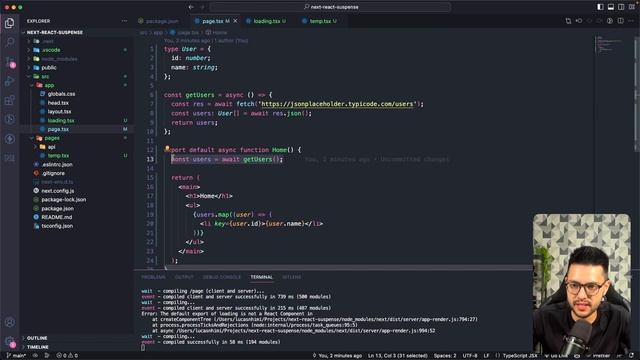Click the terminal cursor prompt line
640x360 pixels.
(x=143, y=348)
